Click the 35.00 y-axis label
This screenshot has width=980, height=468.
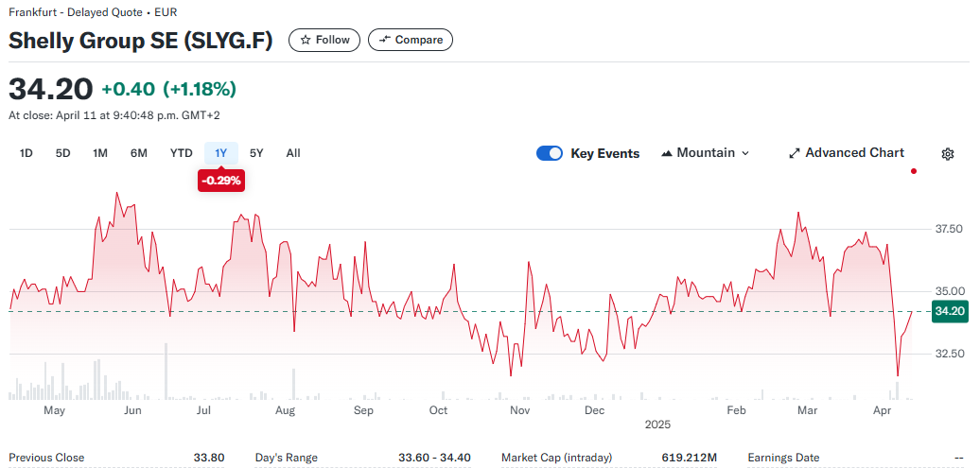pyautogui.click(x=948, y=291)
